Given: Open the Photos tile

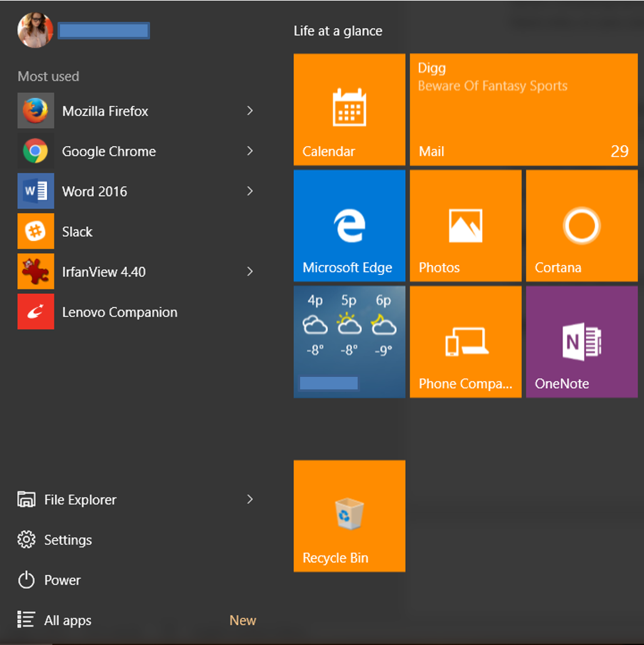Looking at the screenshot, I should point(465,226).
